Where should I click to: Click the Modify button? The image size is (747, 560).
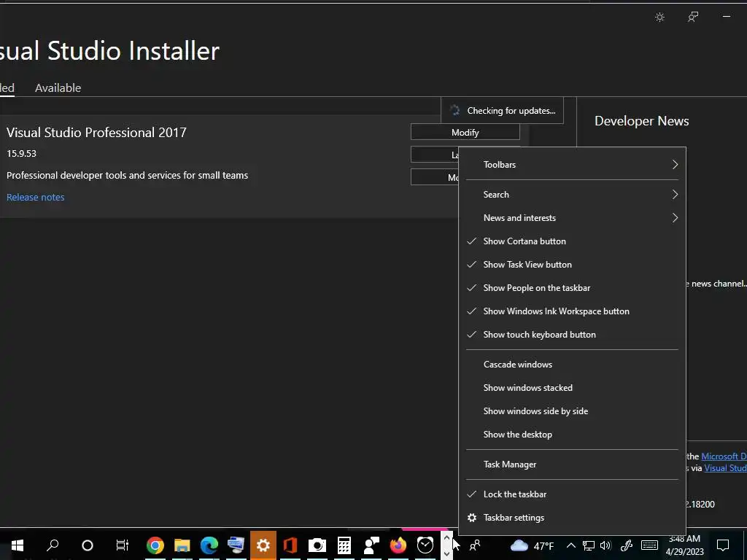[465, 133]
